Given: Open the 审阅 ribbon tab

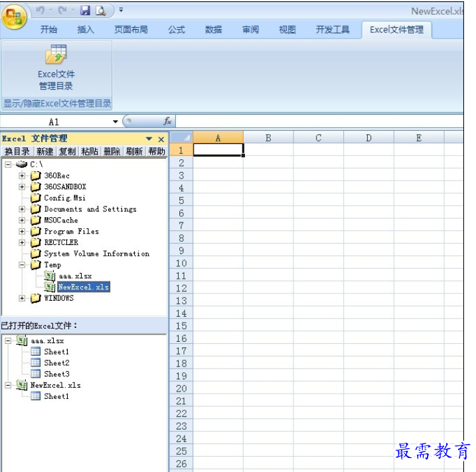Looking at the screenshot, I should (250, 29).
